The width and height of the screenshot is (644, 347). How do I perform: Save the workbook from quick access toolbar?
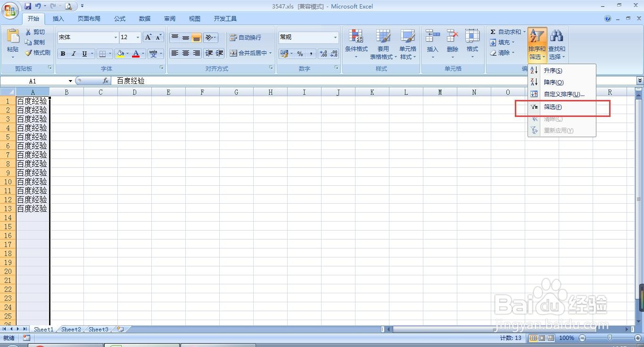[28, 6]
